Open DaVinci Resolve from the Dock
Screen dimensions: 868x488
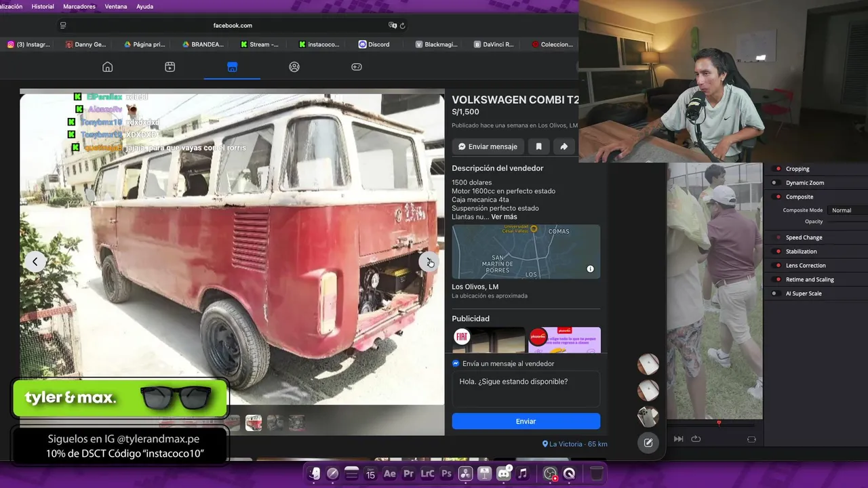point(465,474)
